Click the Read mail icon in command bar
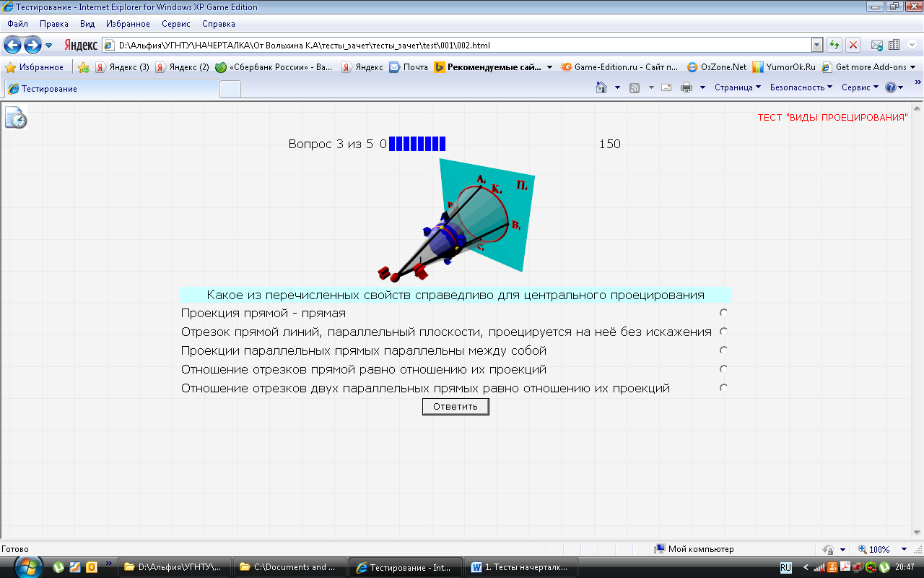Screen dimensions: 924x578 click(666, 87)
